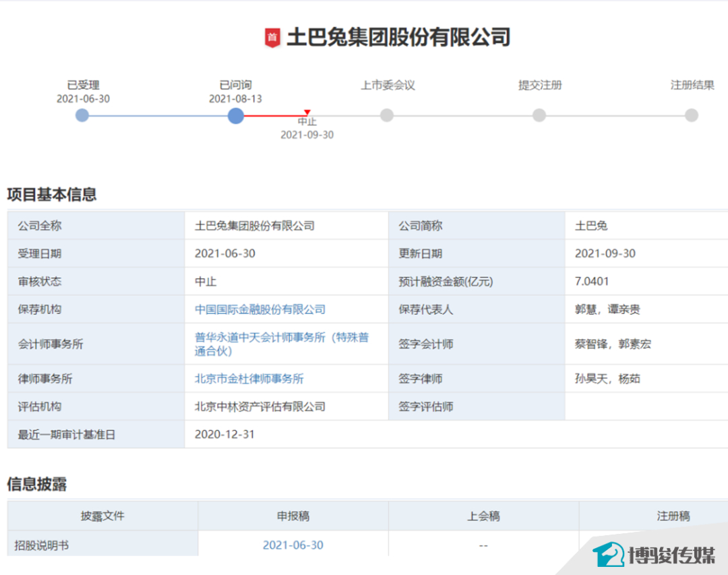This screenshot has width=728, height=575.
Task: Click the 评估机构 value 北京中林资产评估有限公司
Action: 260,406
